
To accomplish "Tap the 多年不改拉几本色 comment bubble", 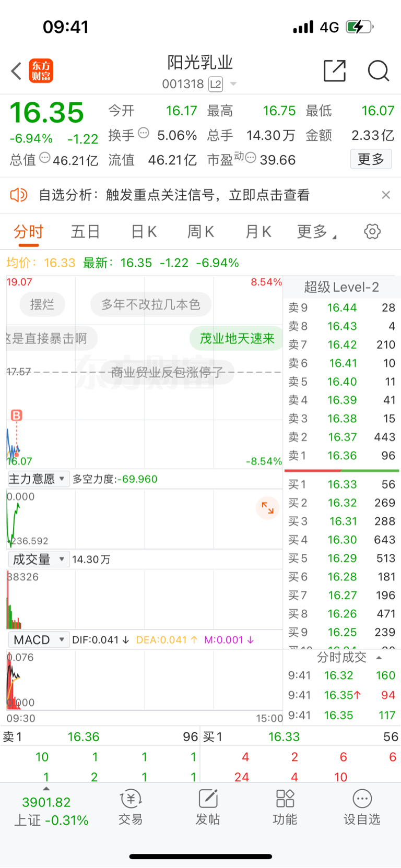I will tap(151, 304).
